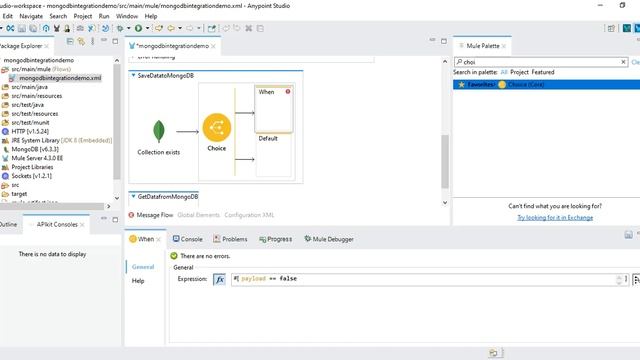Click the blue sync arrows toolbar icon
Viewport: 640px width, 360px height.
click(10, 28)
